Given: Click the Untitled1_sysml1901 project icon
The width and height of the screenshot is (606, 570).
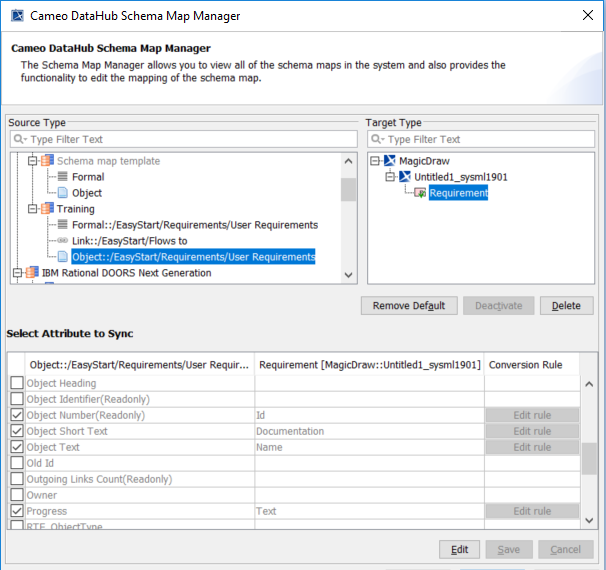Looking at the screenshot, I should pos(405,177).
